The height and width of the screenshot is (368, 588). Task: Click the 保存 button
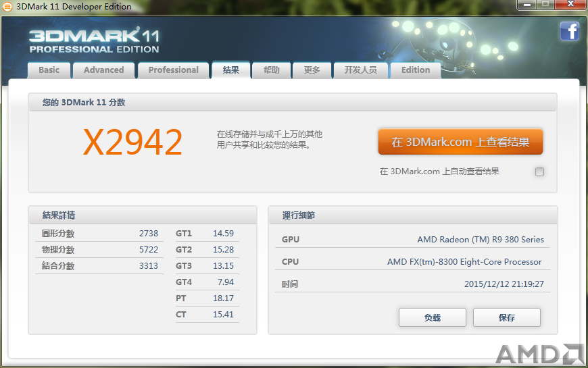[507, 317]
